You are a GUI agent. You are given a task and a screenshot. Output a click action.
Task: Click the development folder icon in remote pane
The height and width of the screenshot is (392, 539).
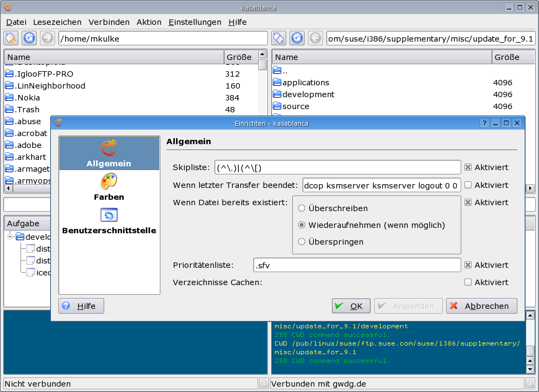[x=277, y=94]
